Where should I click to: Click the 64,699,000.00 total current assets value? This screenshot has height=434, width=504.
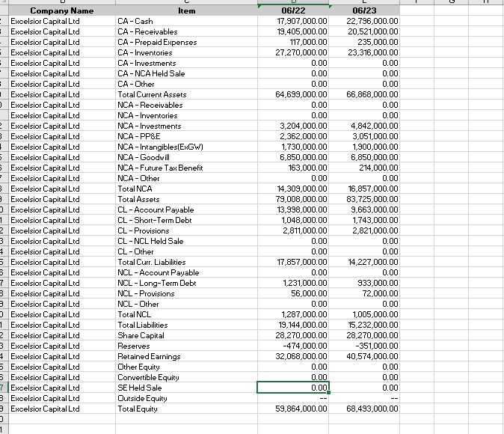[293, 94]
